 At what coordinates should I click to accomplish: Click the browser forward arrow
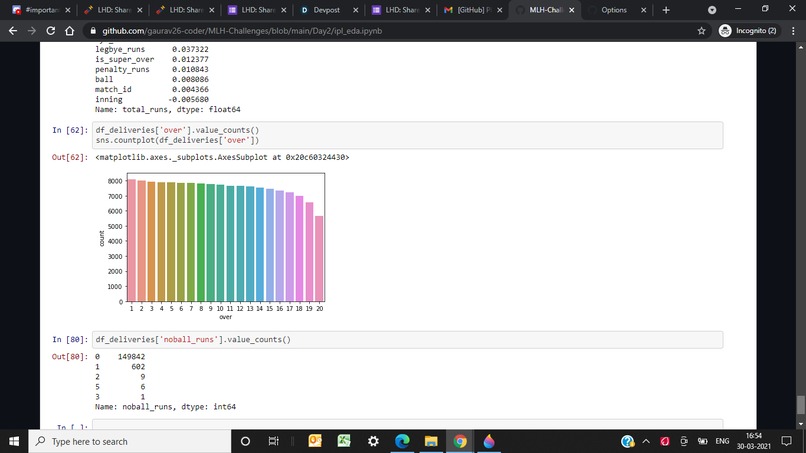(32, 31)
